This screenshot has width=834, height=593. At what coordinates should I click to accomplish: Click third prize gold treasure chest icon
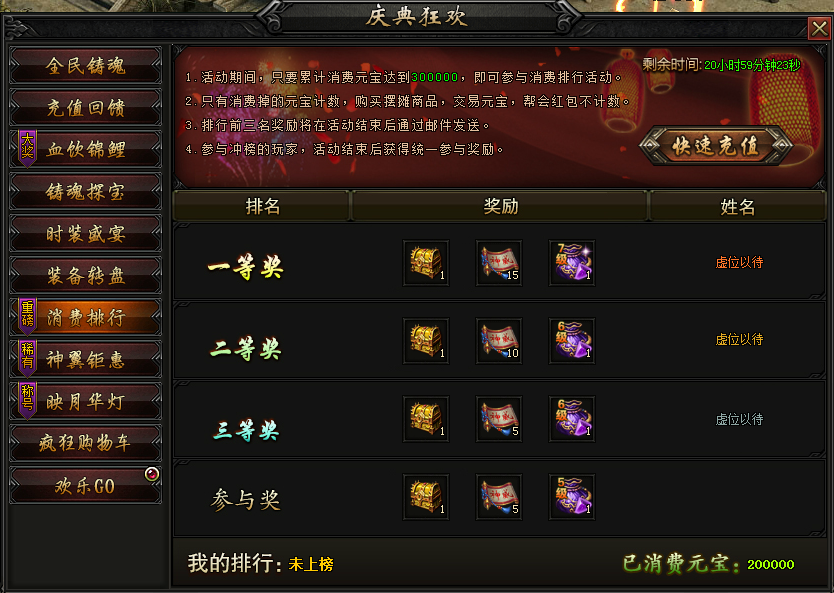click(x=426, y=419)
